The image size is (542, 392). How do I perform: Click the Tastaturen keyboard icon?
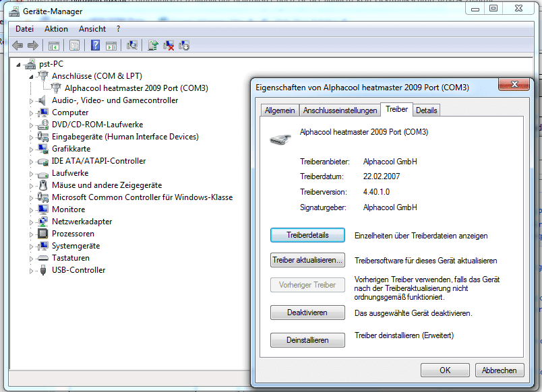(x=43, y=258)
